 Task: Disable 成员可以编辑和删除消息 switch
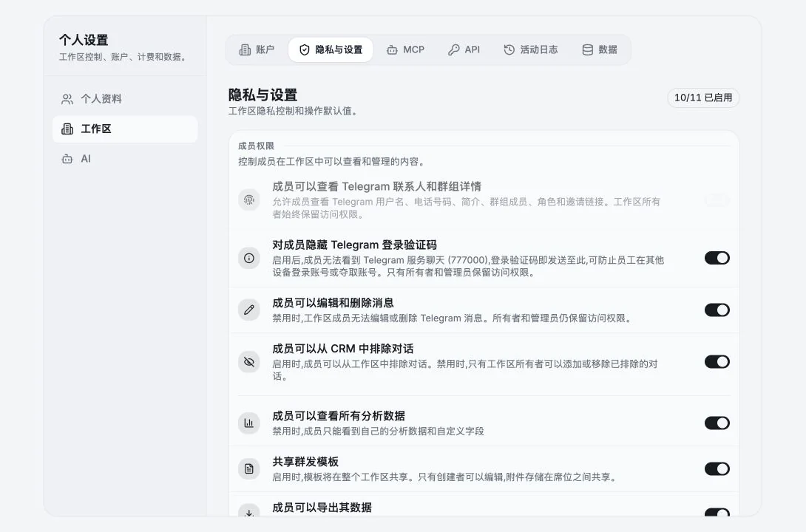click(x=717, y=310)
